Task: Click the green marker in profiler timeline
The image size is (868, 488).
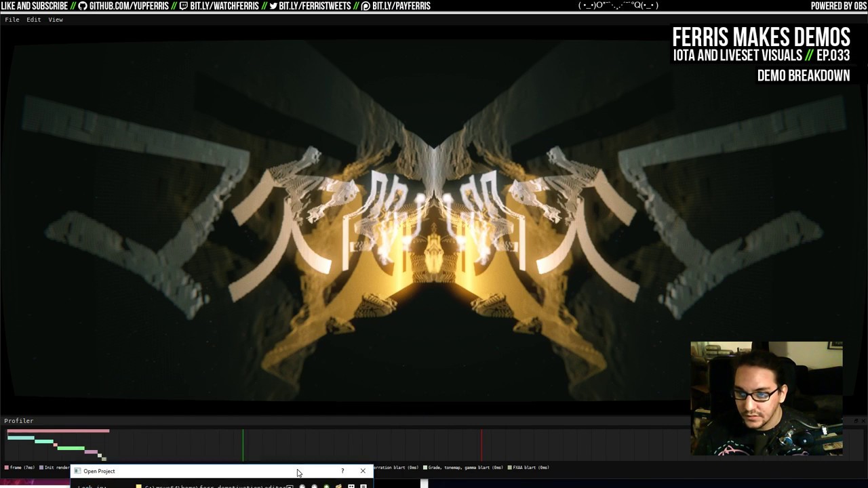Action: (243, 445)
